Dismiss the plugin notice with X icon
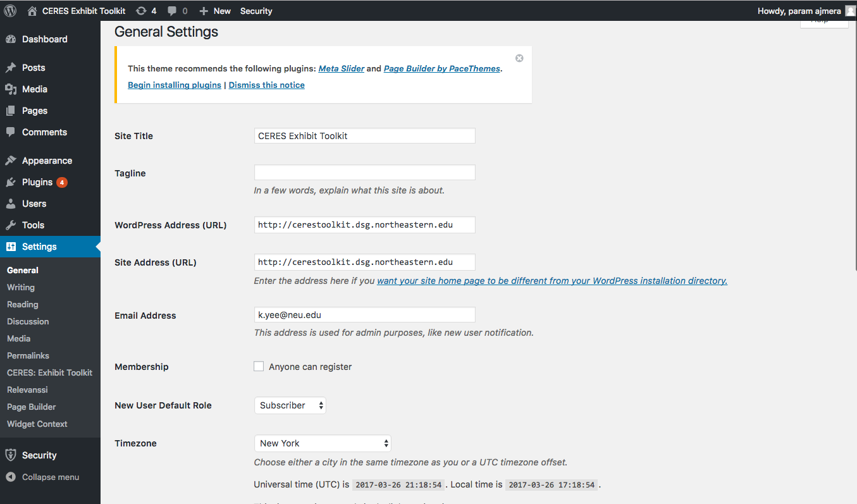The image size is (857, 504). (519, 58)
